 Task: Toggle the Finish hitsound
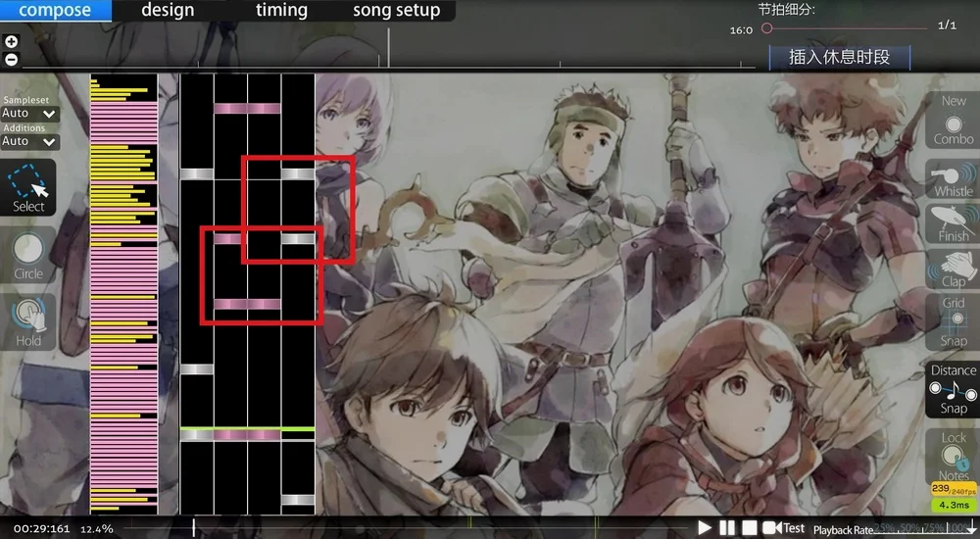pos(954,223)
